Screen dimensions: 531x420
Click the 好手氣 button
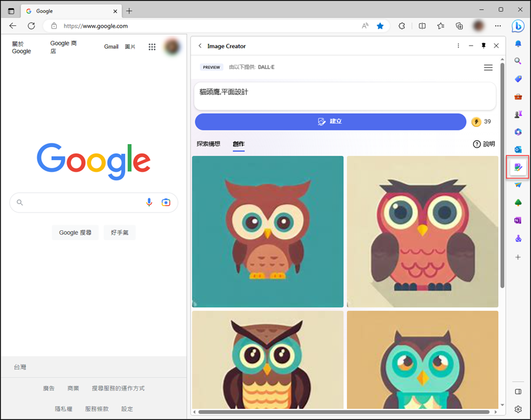120,233
